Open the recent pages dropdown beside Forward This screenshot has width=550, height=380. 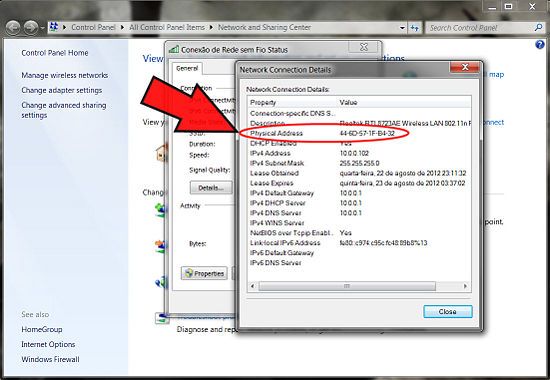click(x=42, y=28)
